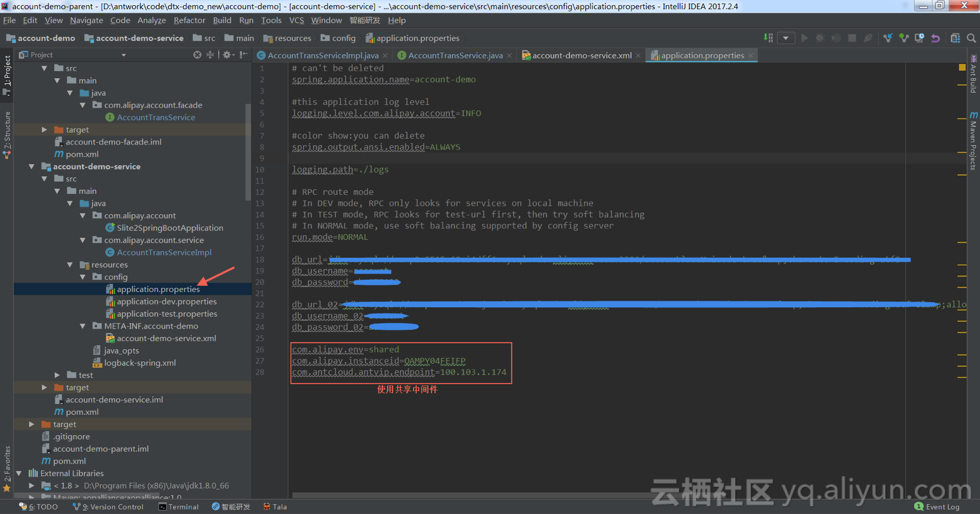Viewport: 980px width, 514px height.
Task: Open the File menu
Action: click(x=9, y=20)
